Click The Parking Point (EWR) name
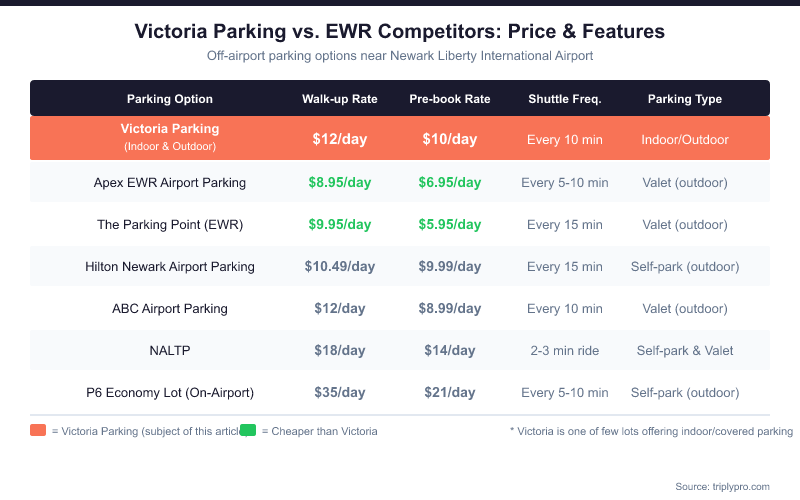The width and height of the screenshot is (800, 500). click(x=169, y=225)
